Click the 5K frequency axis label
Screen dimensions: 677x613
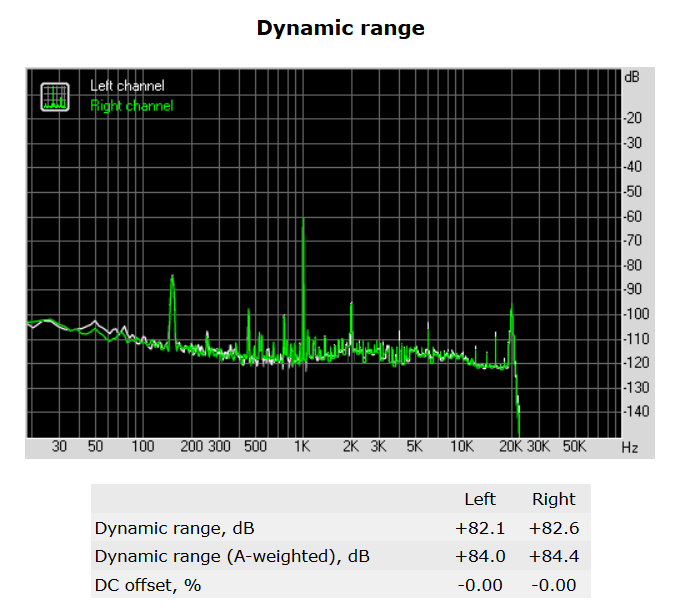[414, 446]
